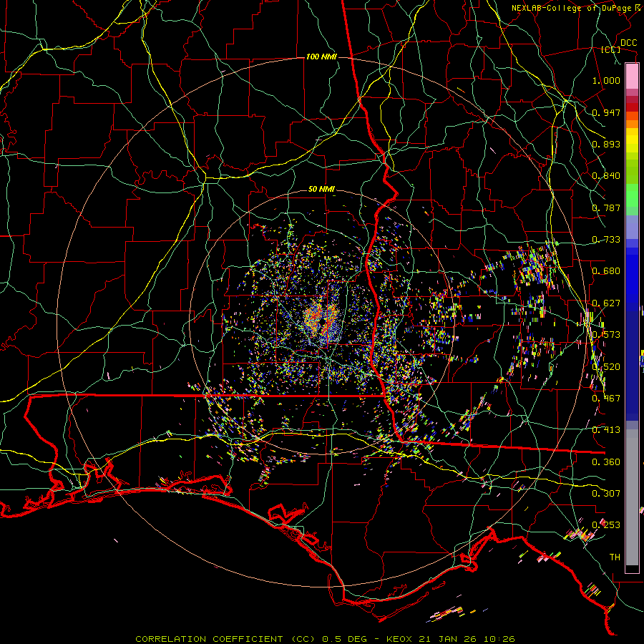
Task: Select the 0.680 scale value
Action: pyautogui.click(x=606, y=271)
